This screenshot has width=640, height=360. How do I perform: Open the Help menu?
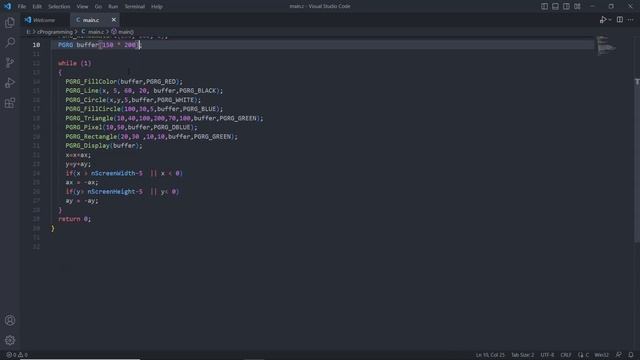[157, 7]
